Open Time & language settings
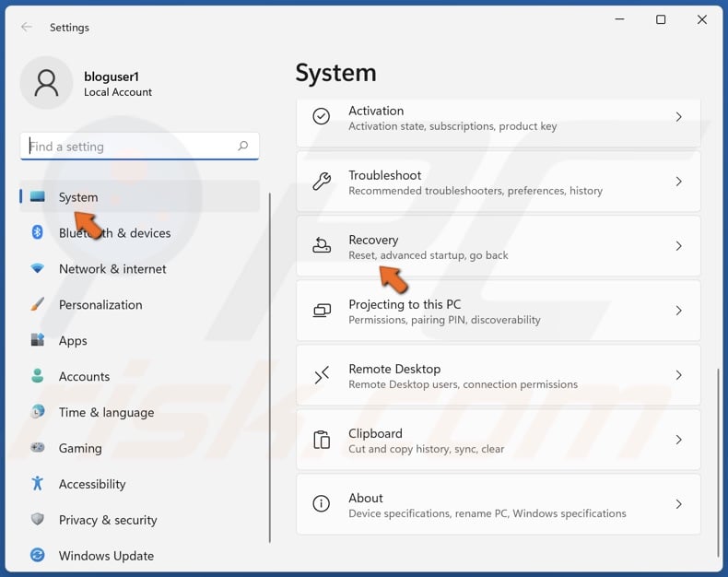The width and height of the screenshot is (728, 577). pos(140,412)
